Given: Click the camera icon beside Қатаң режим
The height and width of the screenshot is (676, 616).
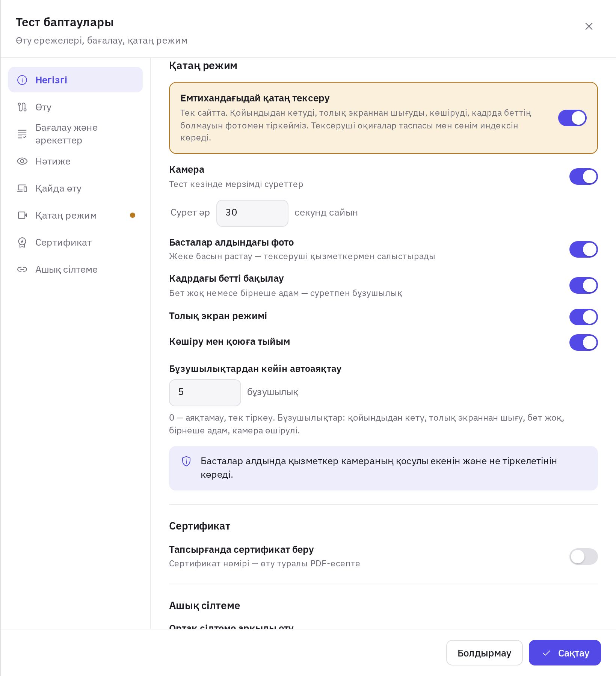Looking at the screenshot, I should pos(22,215).
